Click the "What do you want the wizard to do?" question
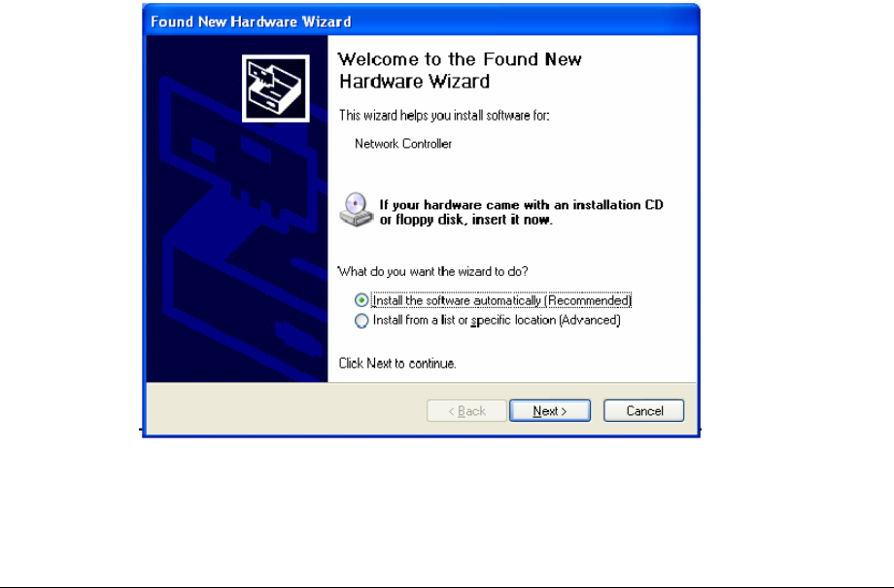 433,271
